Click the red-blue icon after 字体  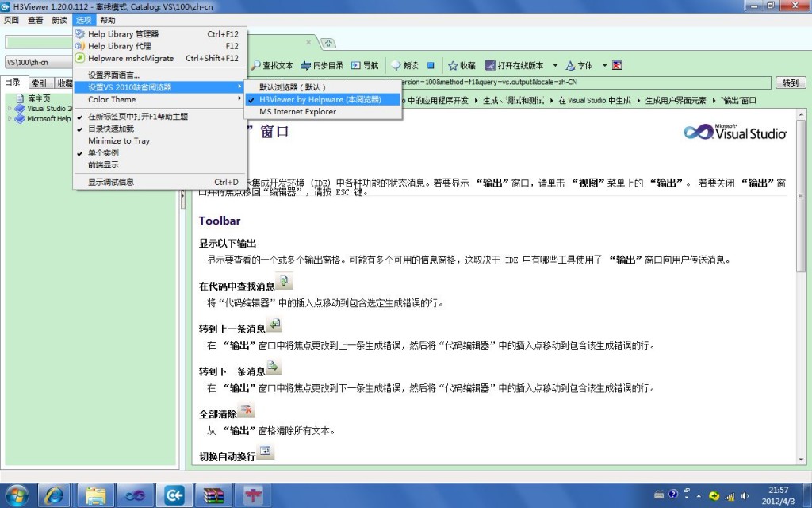(617, 65)
